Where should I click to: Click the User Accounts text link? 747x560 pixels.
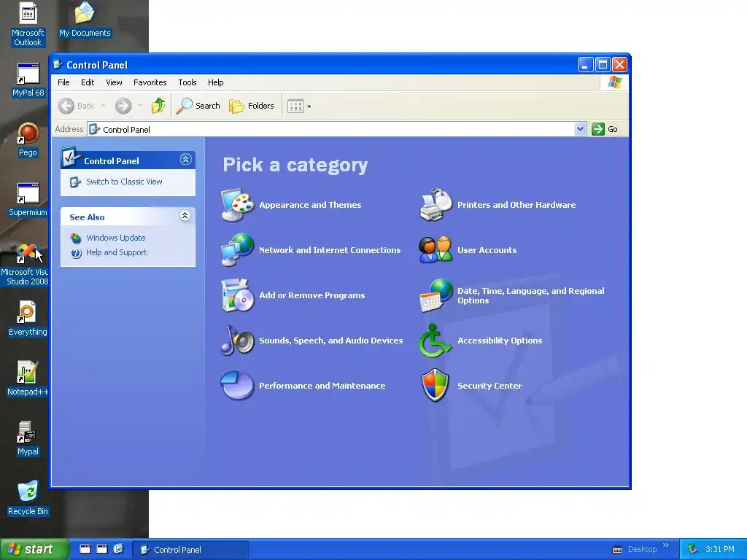click(x=487, y=250)
